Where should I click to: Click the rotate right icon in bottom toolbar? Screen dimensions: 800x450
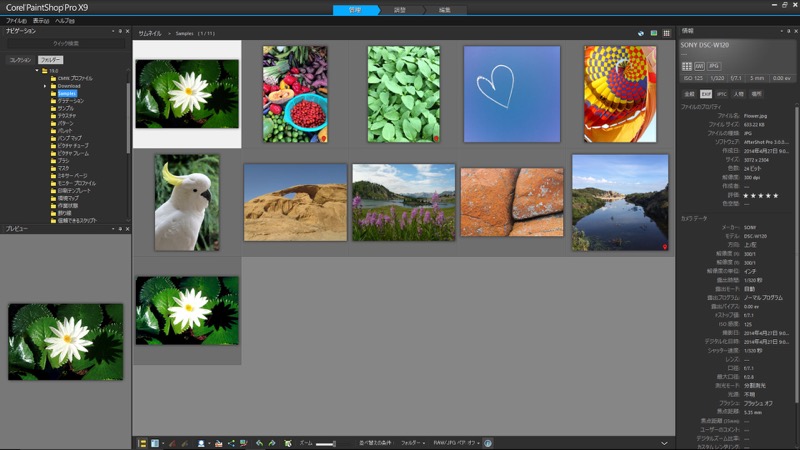point(271,442)
